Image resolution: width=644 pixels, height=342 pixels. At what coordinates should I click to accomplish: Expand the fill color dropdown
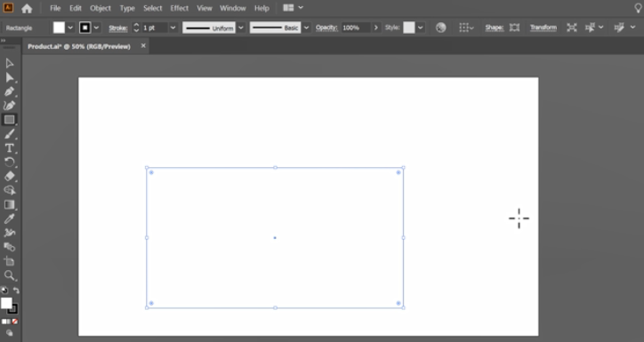click(x=70, y=28)
